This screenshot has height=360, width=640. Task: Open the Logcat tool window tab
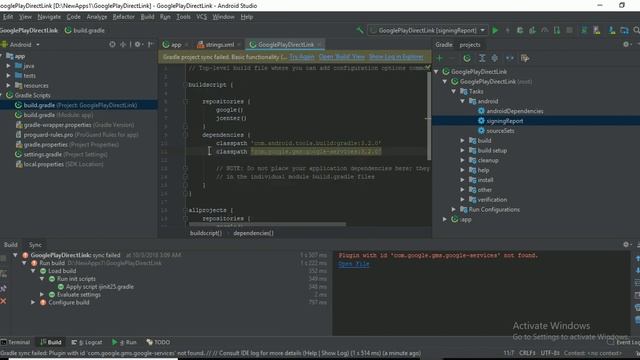(87, 342)
